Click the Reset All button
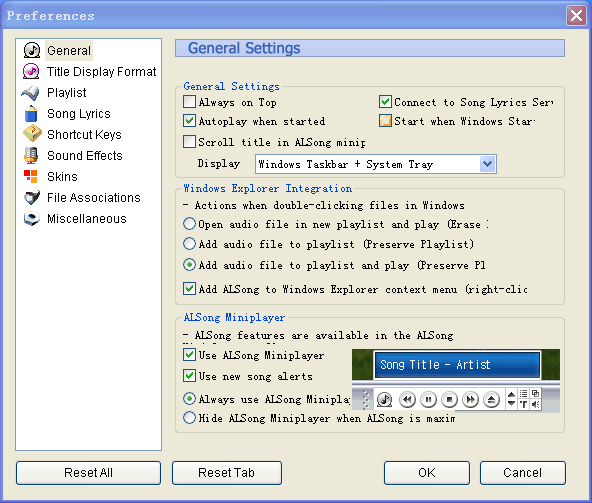The image size is (592, 503). [x=88, y=473]
